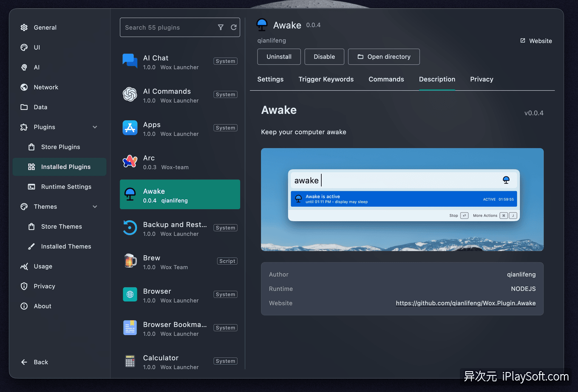Viewport: 578px width, 392px height.
Task: Select the Awake plugin list entry
Action: tap(180, 194)
